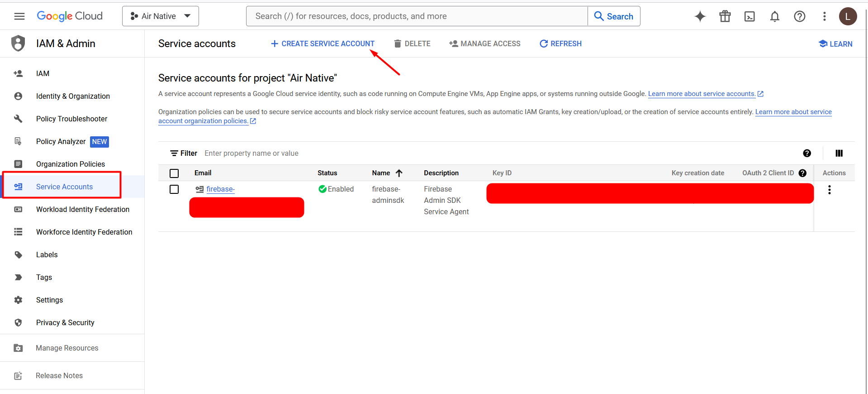Screen dimensions: 868x394
Task: Open the main navigation hamburger menu
Action: coord(19,16)
